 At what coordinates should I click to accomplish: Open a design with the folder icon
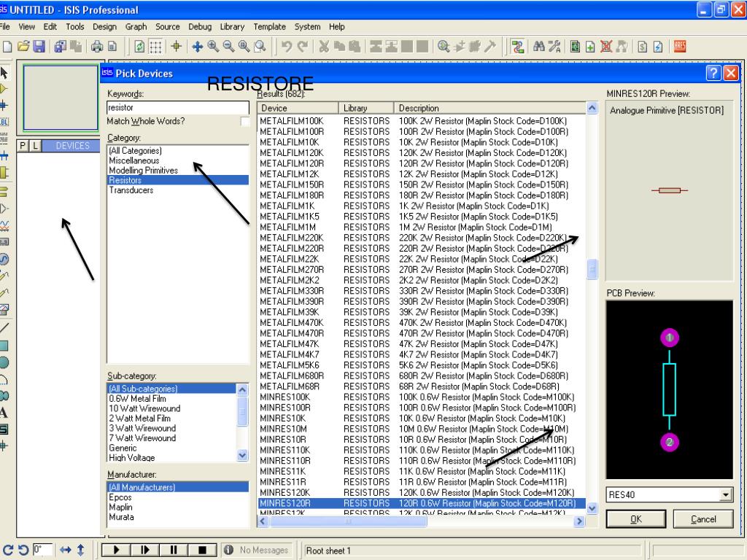(23, 46)
